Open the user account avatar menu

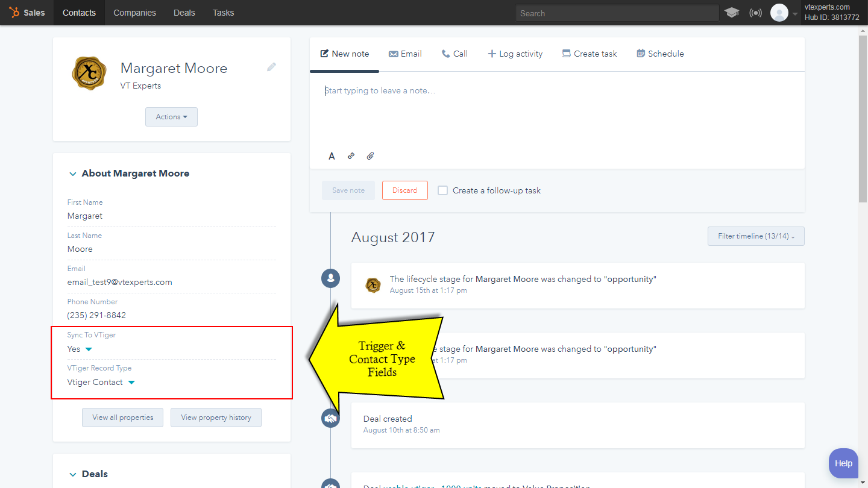click(779, 13)
